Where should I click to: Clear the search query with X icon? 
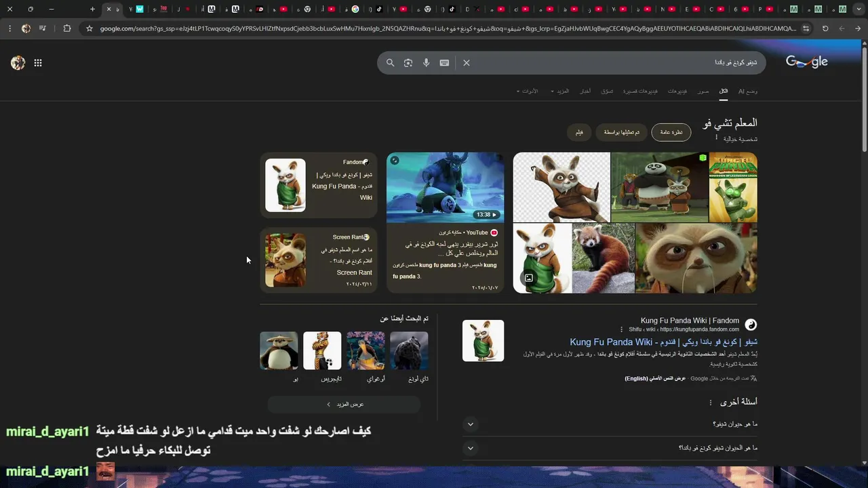pos(467,62)
